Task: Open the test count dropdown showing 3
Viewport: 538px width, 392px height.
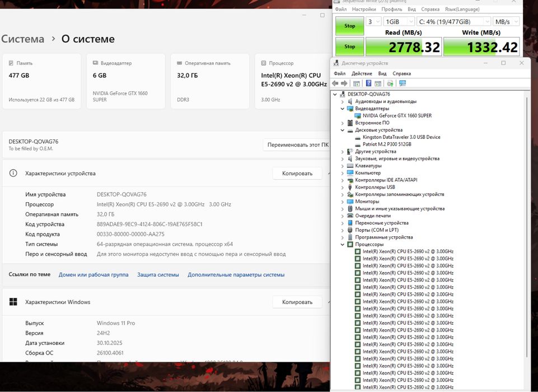Action: 373,22
